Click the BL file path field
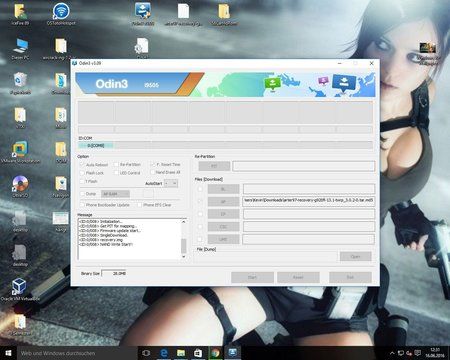 309,189
